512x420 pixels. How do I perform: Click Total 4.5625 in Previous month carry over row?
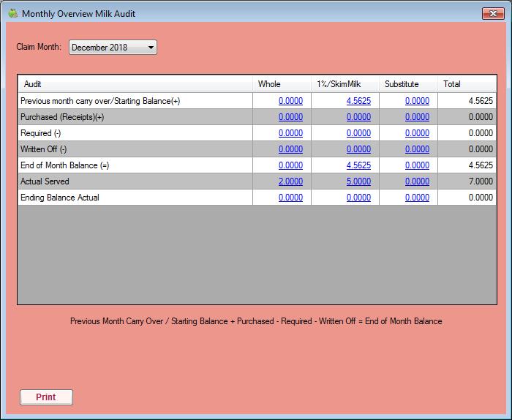tap(481, 101)
